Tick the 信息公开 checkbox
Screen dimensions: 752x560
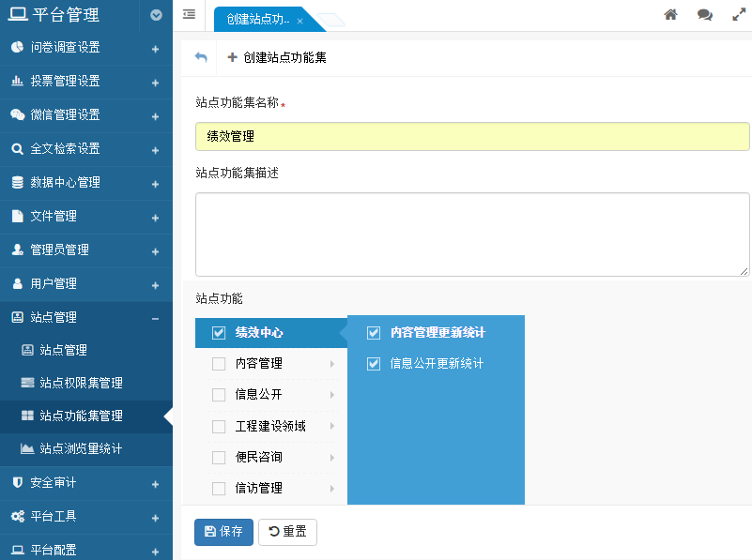pyautogui.click(x=219, y=395)
